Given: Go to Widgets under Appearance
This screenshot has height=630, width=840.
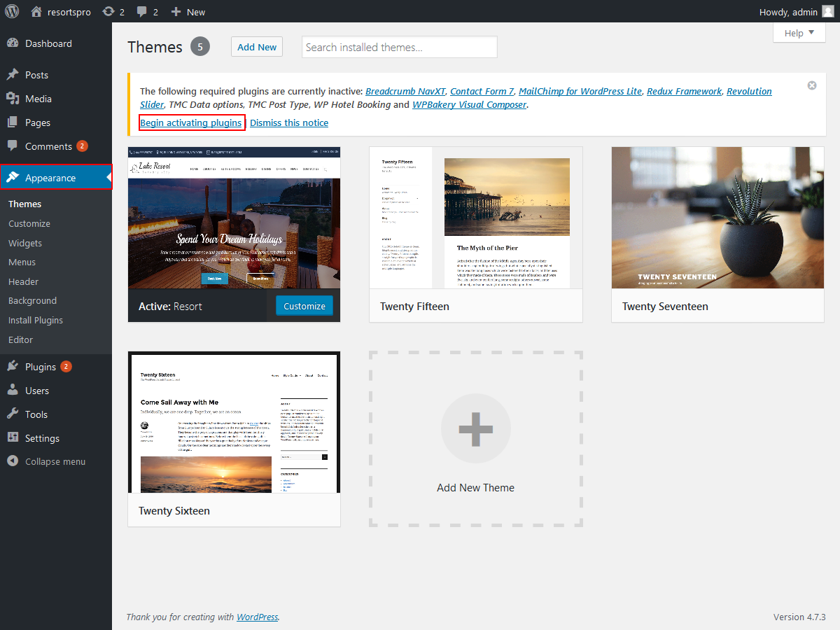Looking at the screenshot, I should pyautogui.click(x=25, y=243).
